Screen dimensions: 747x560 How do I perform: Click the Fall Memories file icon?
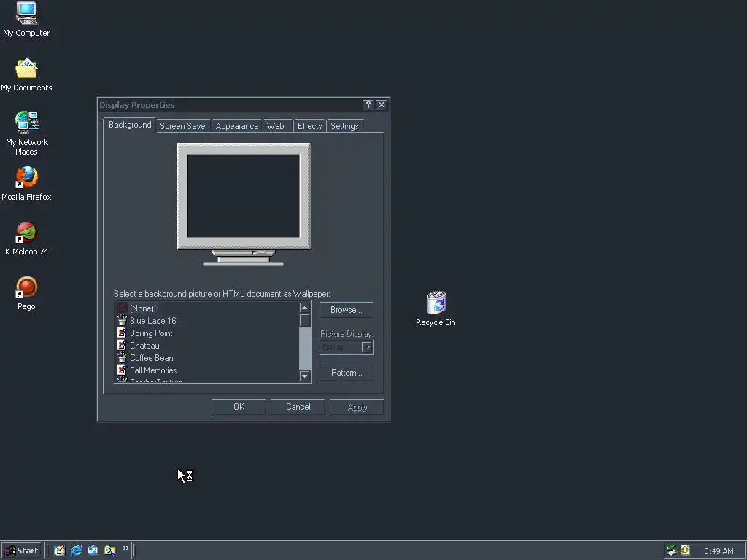pos(122,370)
